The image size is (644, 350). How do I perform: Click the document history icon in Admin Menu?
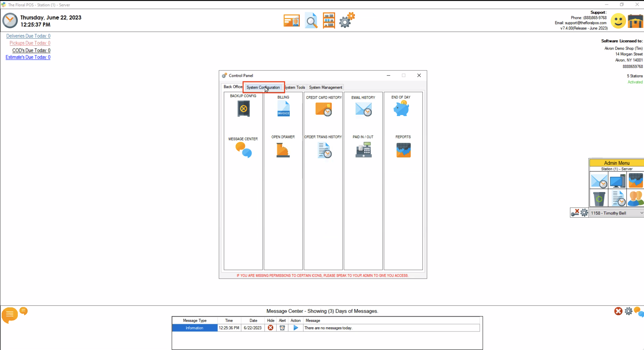(618, 199)
